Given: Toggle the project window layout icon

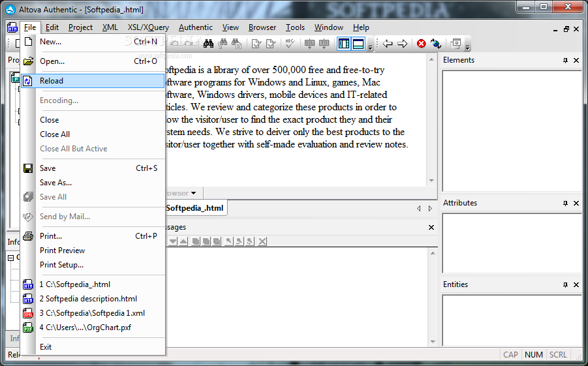Looking at the screenshot, I should click(x=344, y=44).
